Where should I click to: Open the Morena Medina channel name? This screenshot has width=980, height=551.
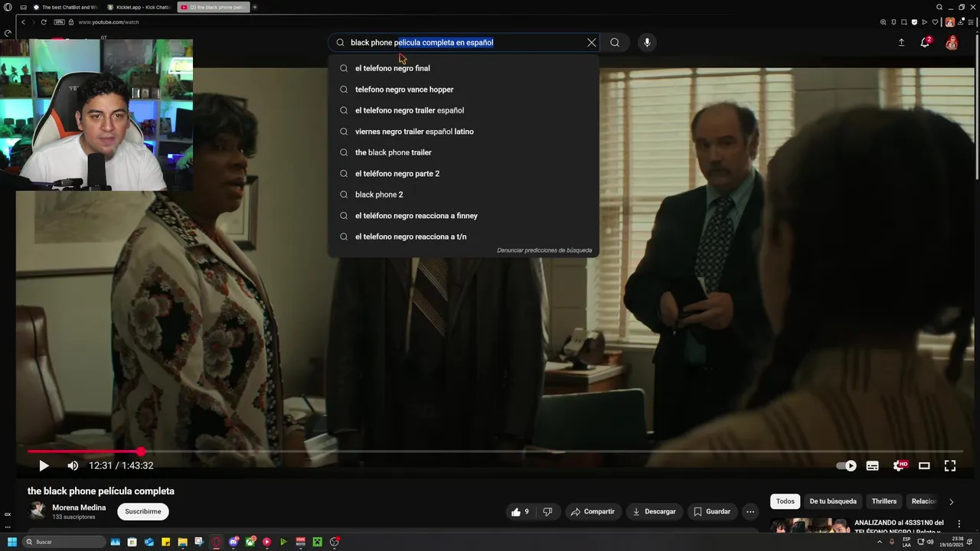(79, 507)
